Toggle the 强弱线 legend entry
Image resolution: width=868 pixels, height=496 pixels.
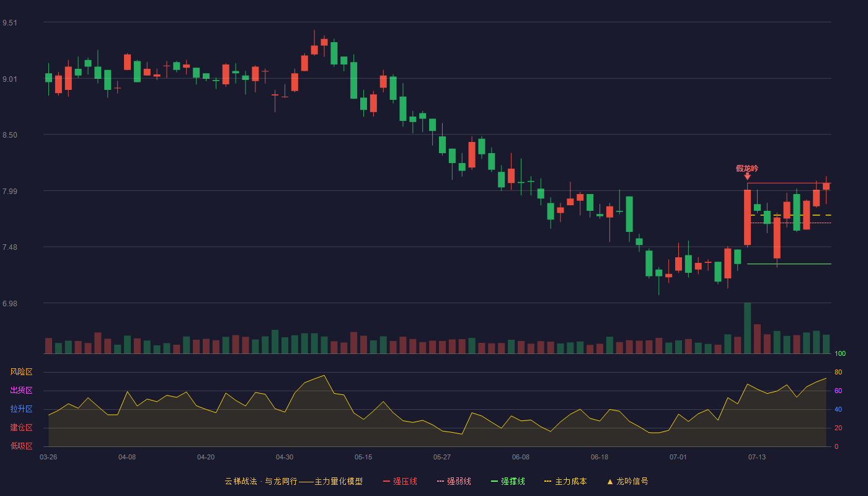point(454,481)
